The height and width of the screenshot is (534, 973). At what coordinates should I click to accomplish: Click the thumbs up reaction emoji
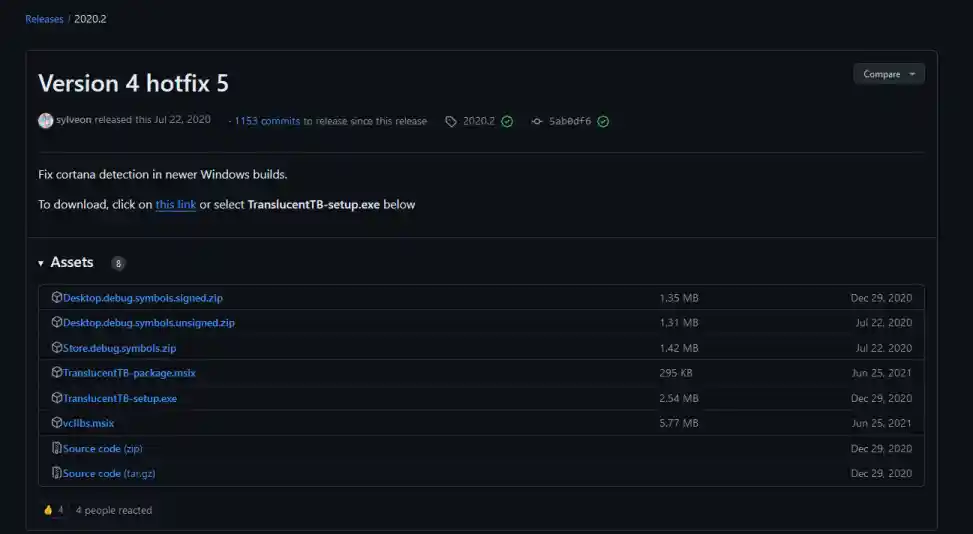click(48, 510)
